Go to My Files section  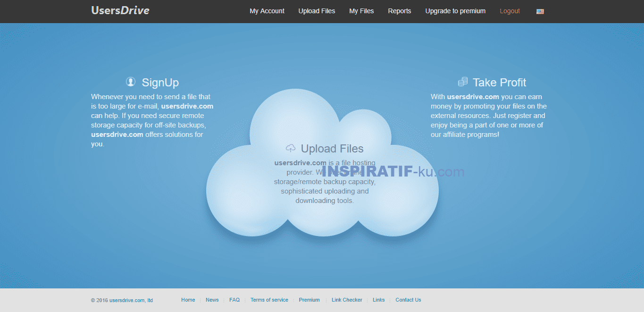click(x=361, y=11)
